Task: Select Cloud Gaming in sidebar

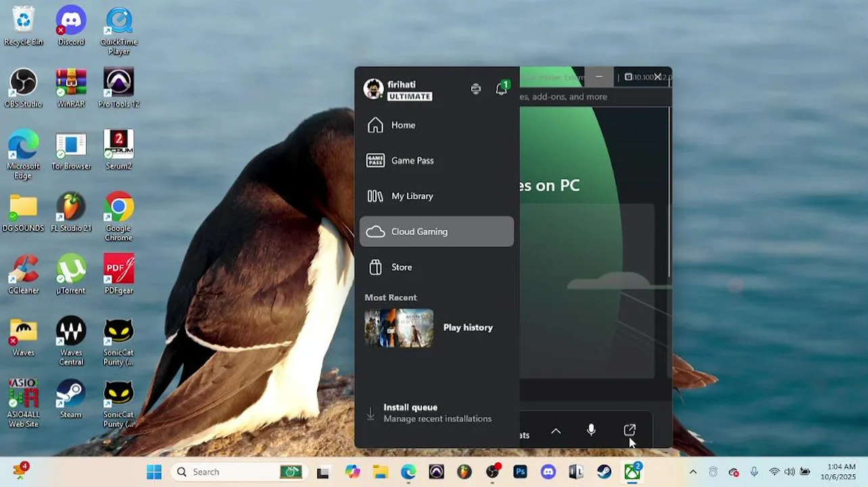Action: click(437, 231)
